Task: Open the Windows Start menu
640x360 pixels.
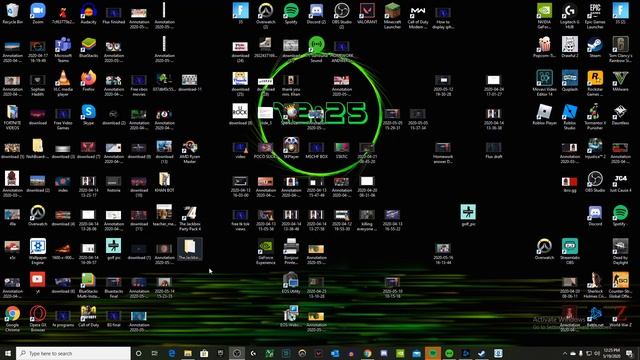Action: click(x=8, y=353)
